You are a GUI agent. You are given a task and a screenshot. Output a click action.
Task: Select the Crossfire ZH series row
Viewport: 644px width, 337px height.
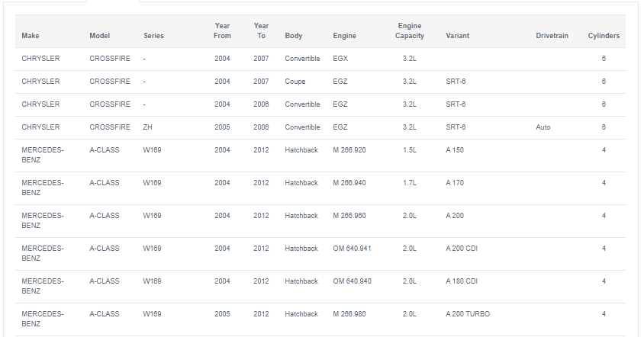coord(320,127)
